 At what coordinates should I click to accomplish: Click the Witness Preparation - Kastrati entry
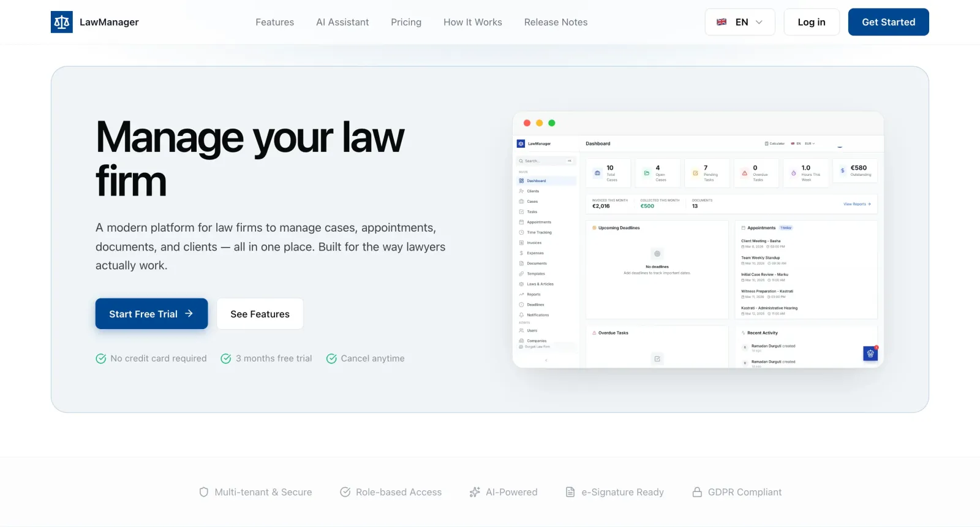[x=767, y=294]
